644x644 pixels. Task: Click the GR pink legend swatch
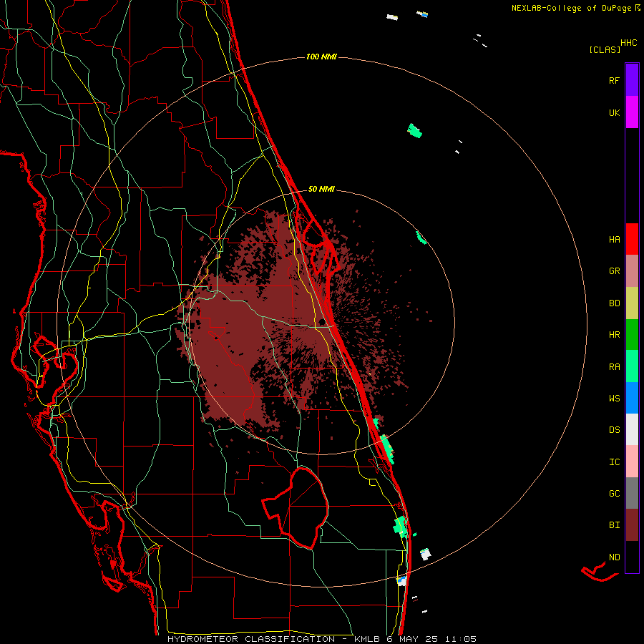point(632,271)
